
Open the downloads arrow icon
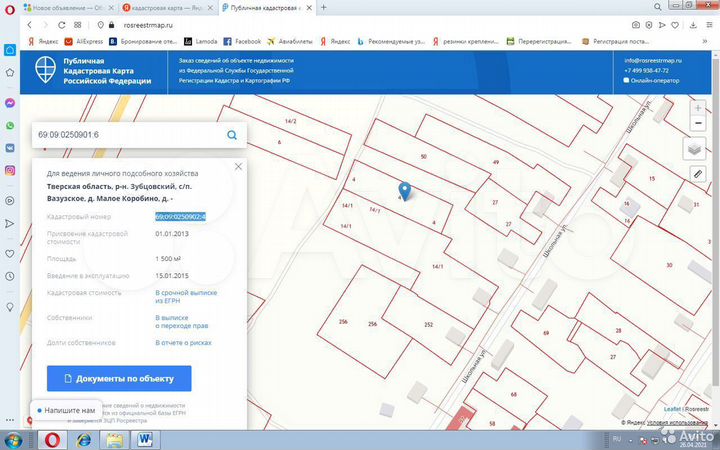coord(693,25)
